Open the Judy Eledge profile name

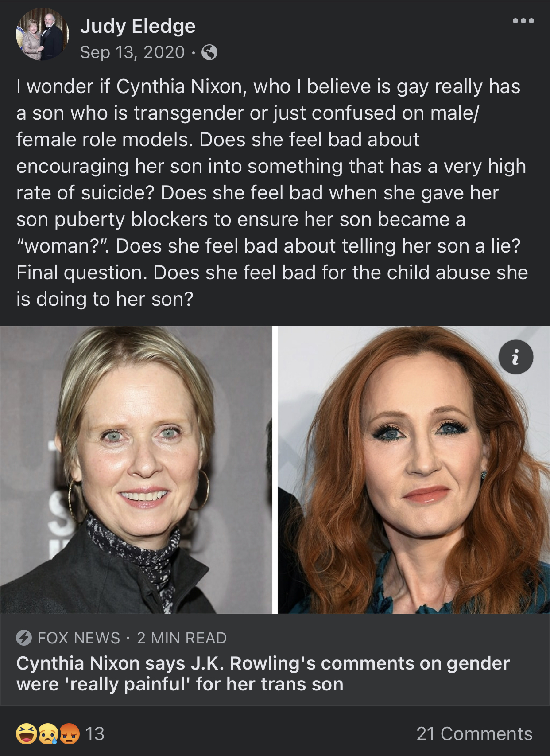pyautogui.click(x=138, y=26)
